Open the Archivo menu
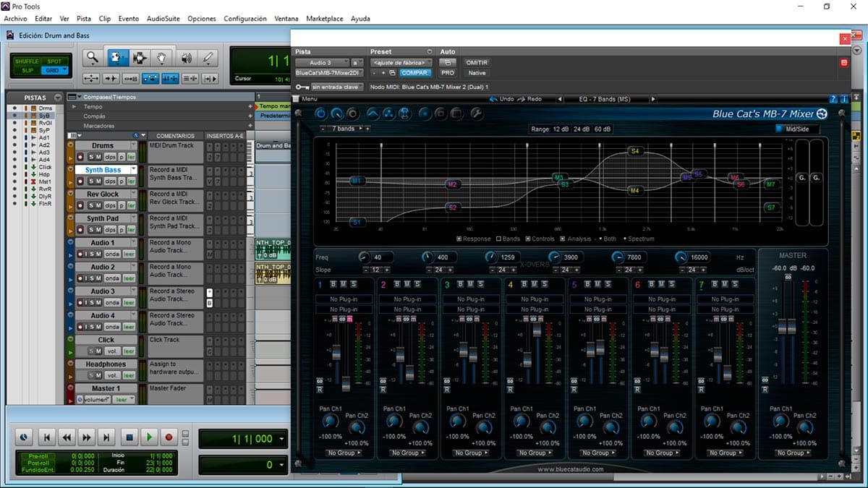This screenshot has width=868, height=488. click(x=15, y=18)
